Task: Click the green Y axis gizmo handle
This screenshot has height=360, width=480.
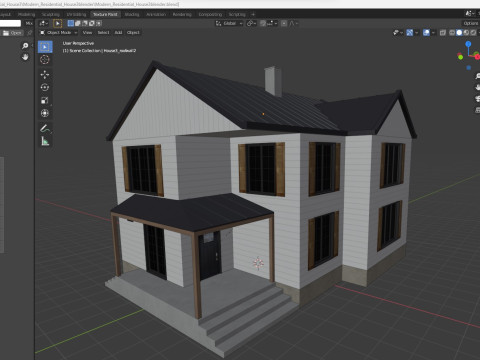Action: coord(461,57)
